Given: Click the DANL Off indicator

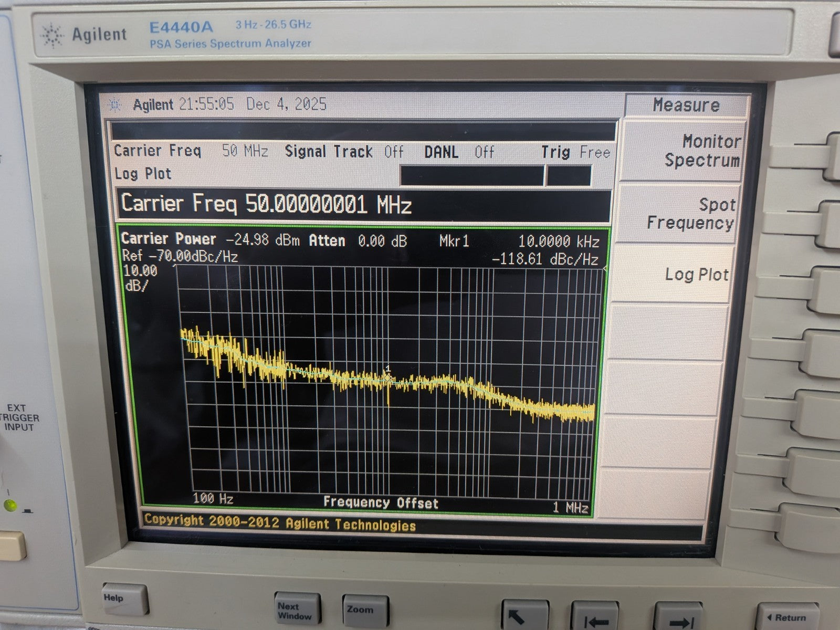Looking at the screenshot, I should pos(459,152).
